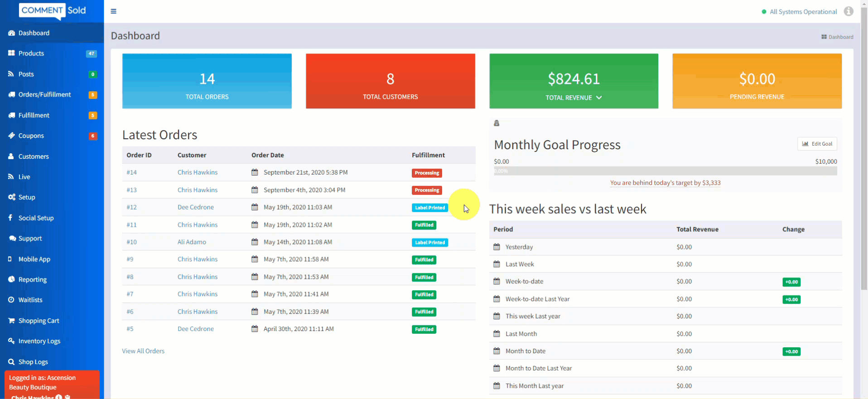Click the calendar icon beside order #14 date
The image size is (868, 399).
[x=255, y=172]
